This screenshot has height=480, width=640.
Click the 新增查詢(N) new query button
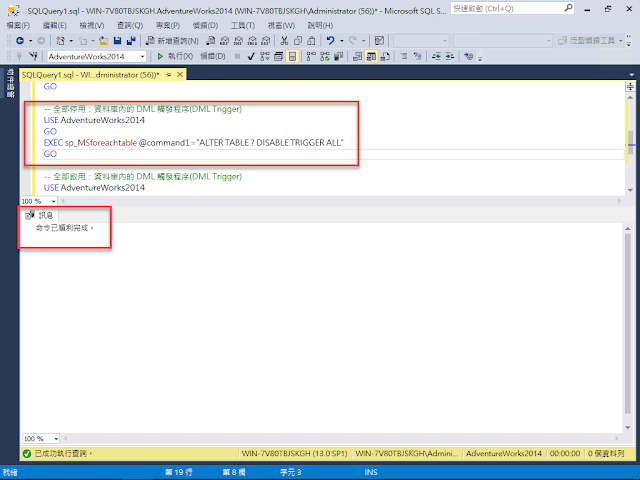pyautogui.click(x=172, y=40)
